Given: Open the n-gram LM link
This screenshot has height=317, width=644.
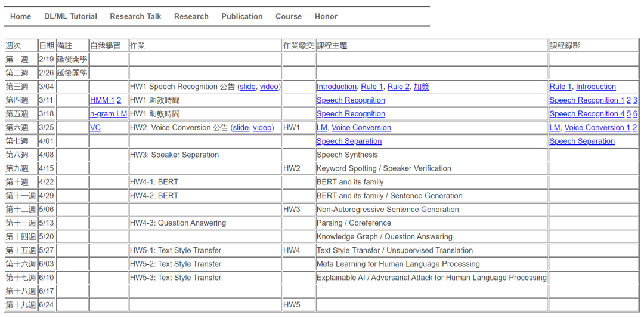Looking at the screenshot, I should click(x=109, y=114).
